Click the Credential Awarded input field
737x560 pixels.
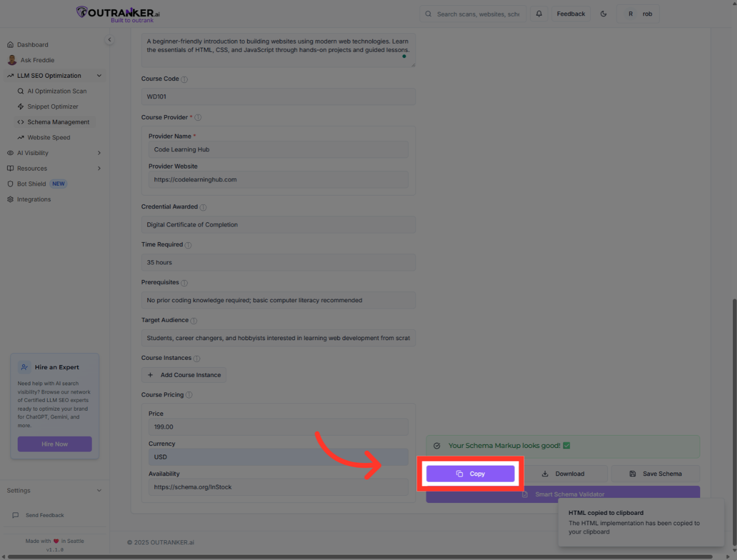[x=278, y=225]
